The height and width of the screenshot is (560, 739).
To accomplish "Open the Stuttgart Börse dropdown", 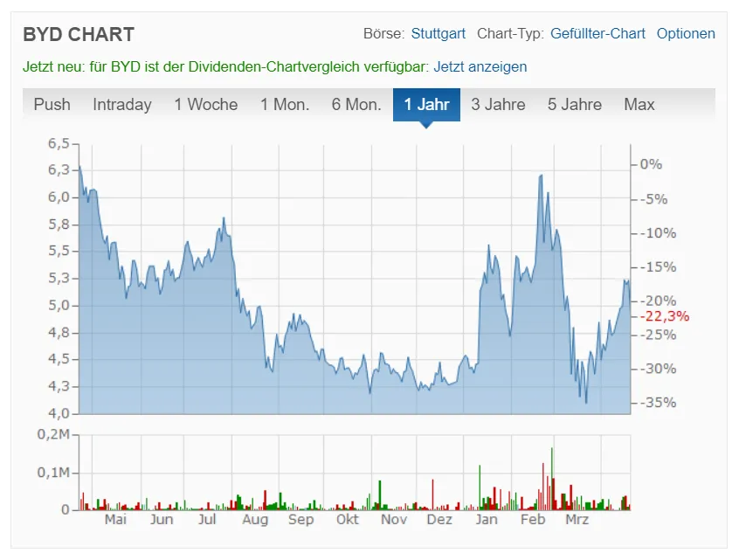I will (x=438, y=34).
